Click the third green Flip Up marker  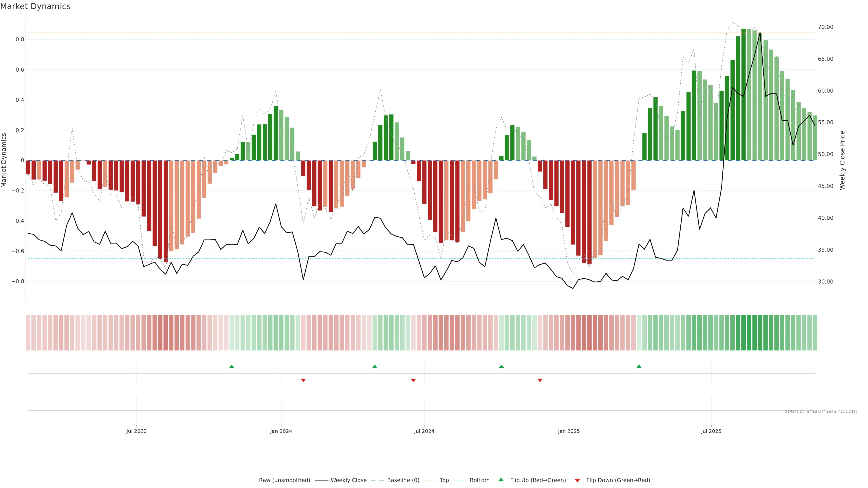pyautogui.click(x=501, y=366)
